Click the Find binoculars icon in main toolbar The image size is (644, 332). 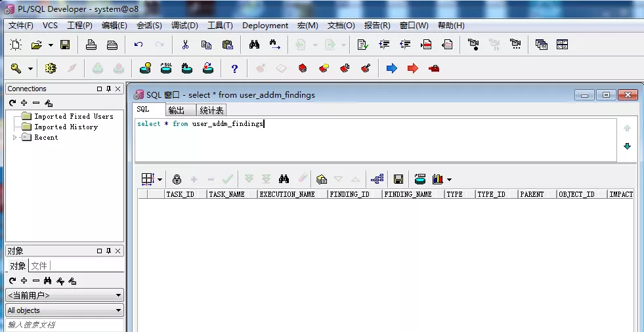(254, 45)
